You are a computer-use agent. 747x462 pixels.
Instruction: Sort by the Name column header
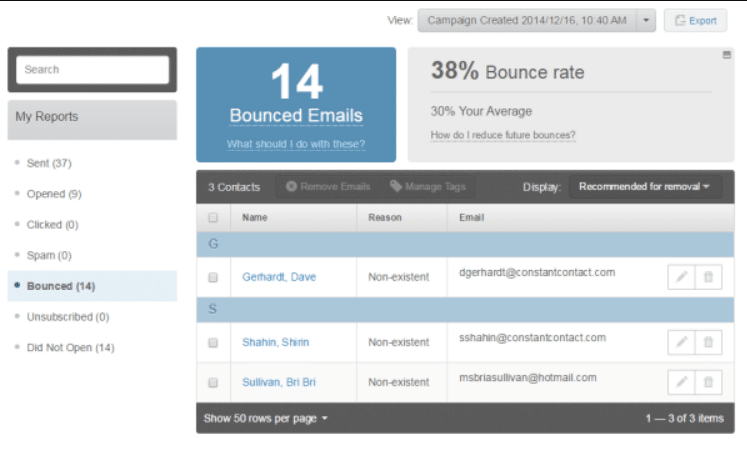tap(255, 218)
